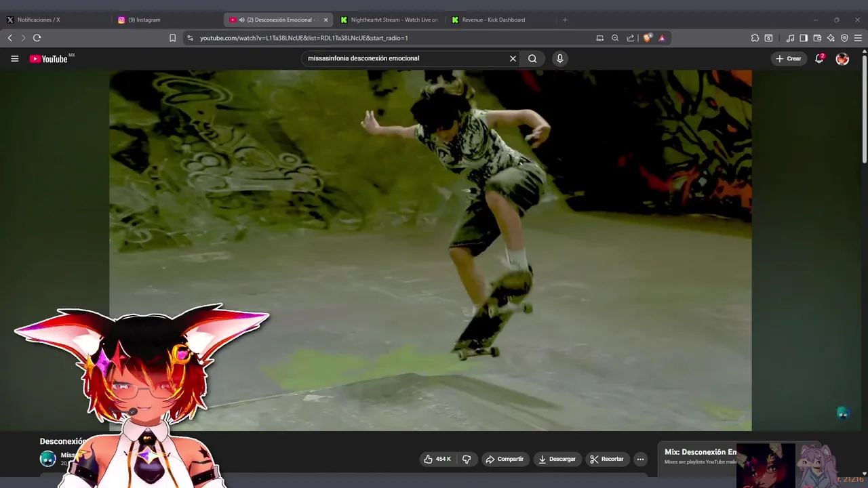868x488 pixels.
Task: Open the zoom level magnifier in address bar
Action: point(615,38)
